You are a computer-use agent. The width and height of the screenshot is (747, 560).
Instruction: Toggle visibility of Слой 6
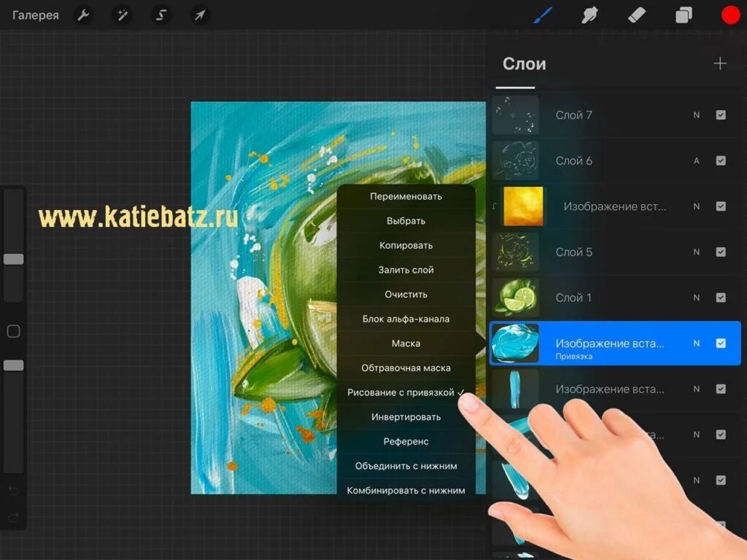pos(721,160)
